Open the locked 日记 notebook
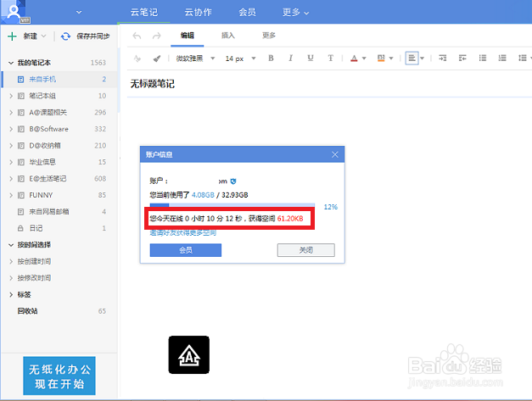532x401 pixels. [59, 228]
